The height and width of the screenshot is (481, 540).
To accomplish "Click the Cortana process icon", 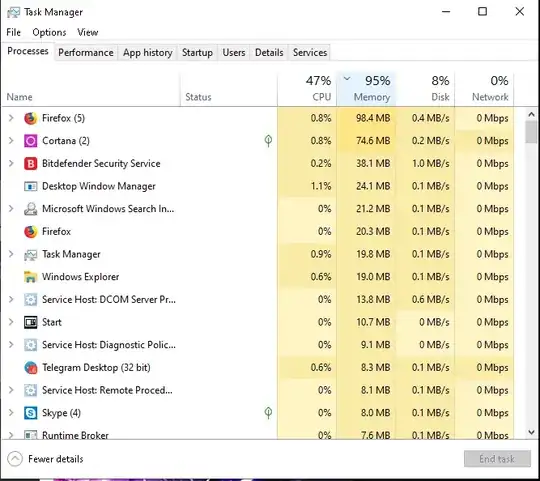I will tap(30, 141).
